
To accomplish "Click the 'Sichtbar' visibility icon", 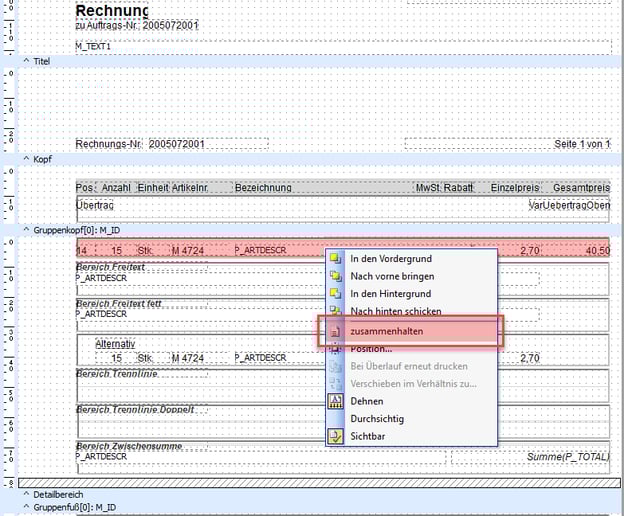I will pos(336,437).
